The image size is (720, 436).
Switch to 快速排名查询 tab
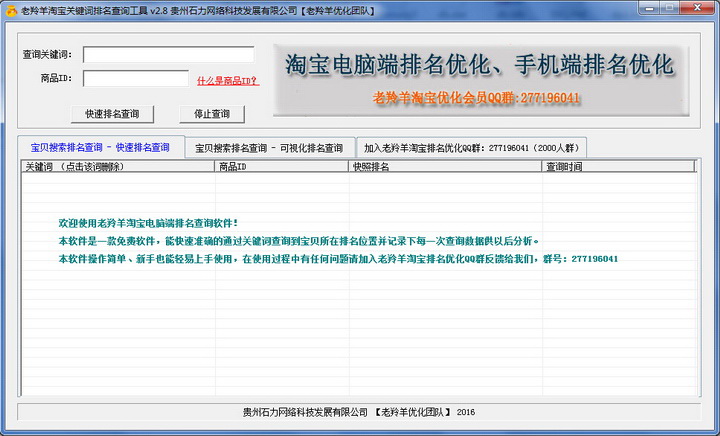[101, 147]
